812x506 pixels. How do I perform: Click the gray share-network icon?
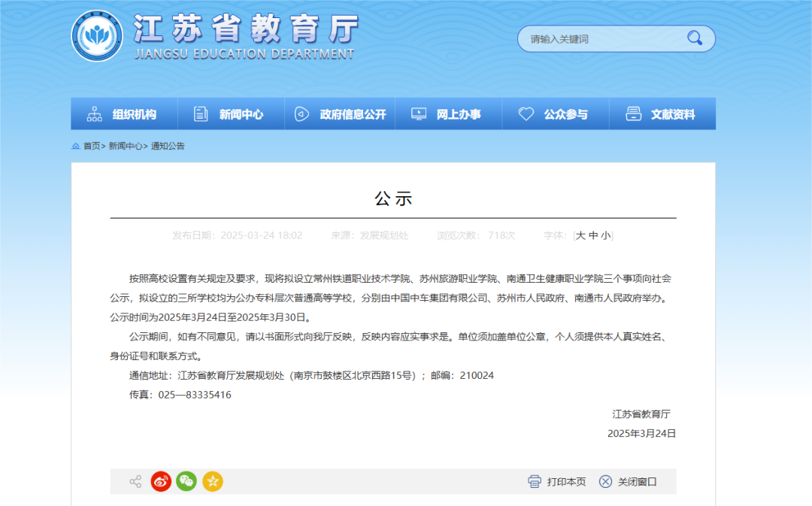135,481
